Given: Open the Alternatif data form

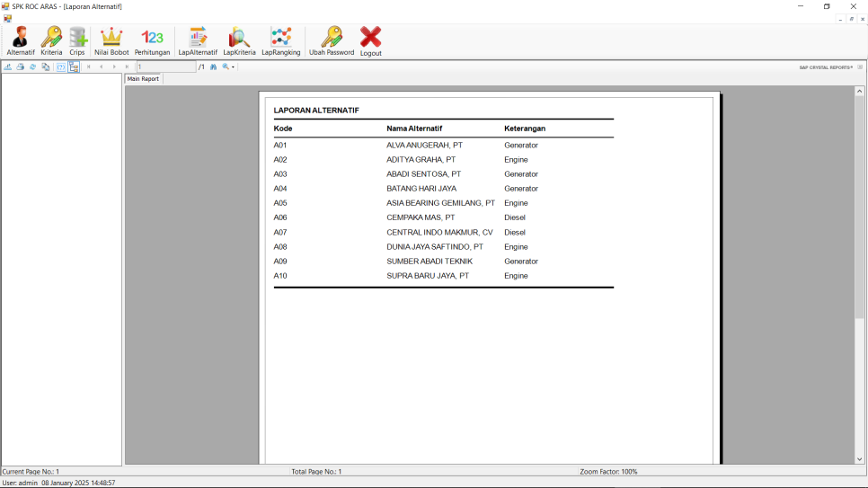Looking at the screenshot, I should click(21, 41).
